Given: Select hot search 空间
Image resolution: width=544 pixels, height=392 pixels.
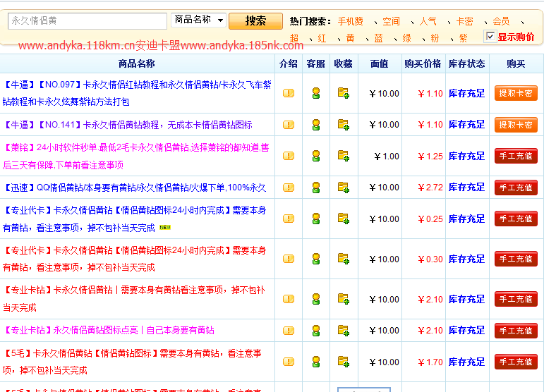Looking at the screenshot, I should click(x=391, y=21).
